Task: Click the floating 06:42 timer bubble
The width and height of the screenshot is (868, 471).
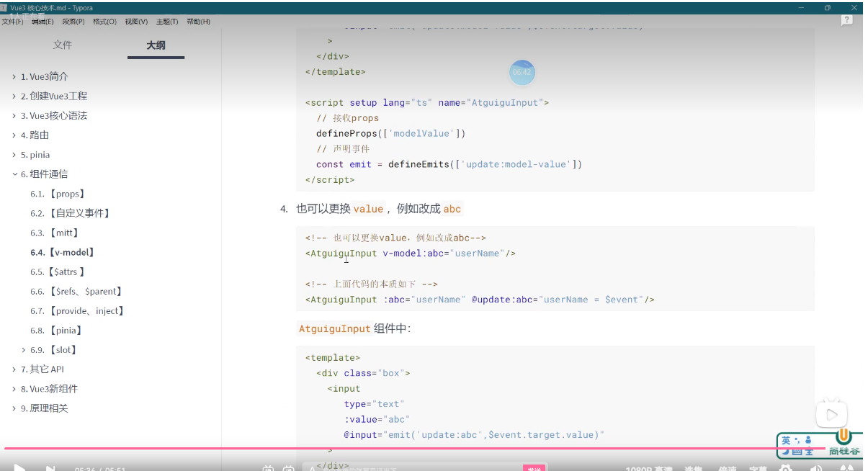Action: (x=522, y=72)
